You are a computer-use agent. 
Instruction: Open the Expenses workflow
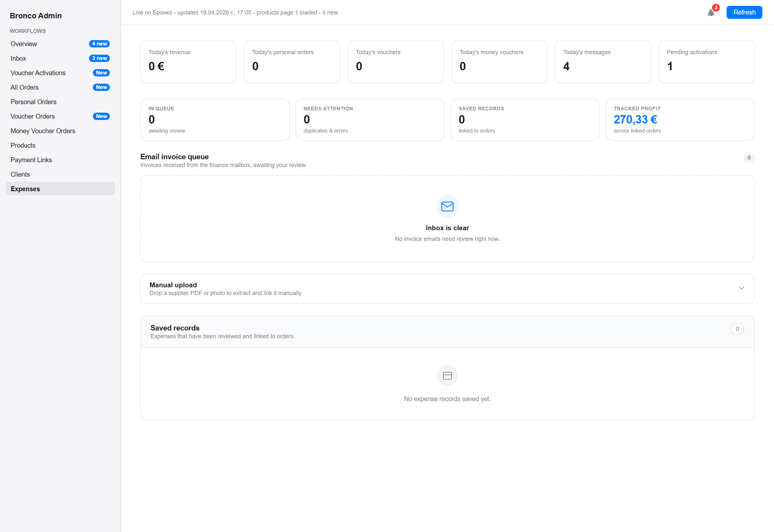pyautogui.click(x=25, y=189)
